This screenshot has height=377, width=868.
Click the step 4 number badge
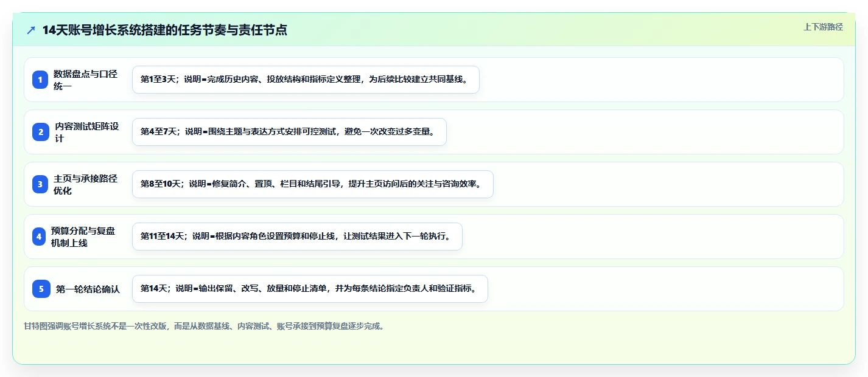(x=39, y=237)
